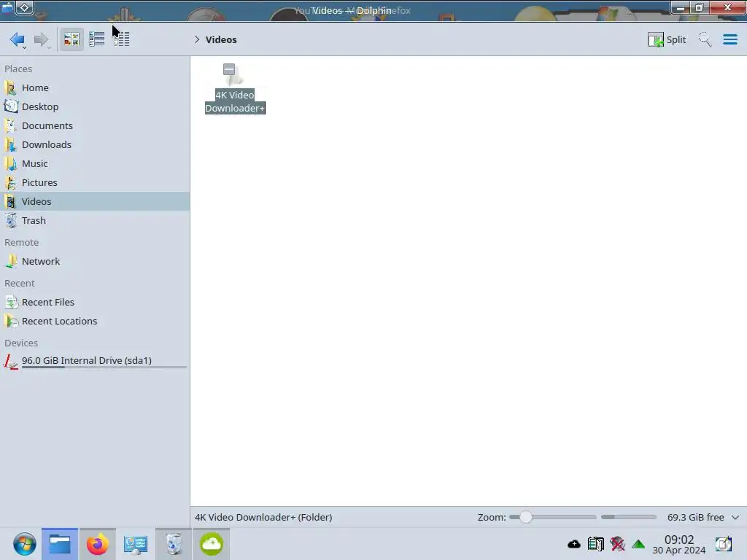Click the crossed-out tray icon
The height and width of the screenshot is (560, 747).
(617, 544)
